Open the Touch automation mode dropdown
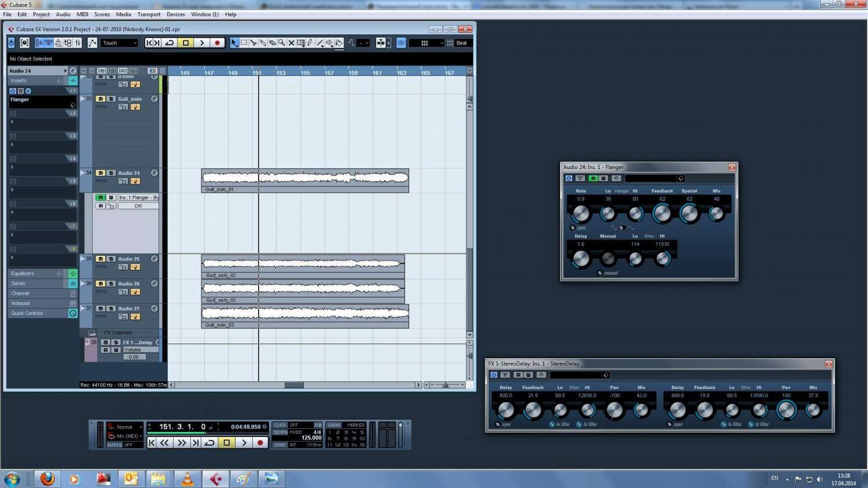This screenshot has width=868, height=488. 120,43
